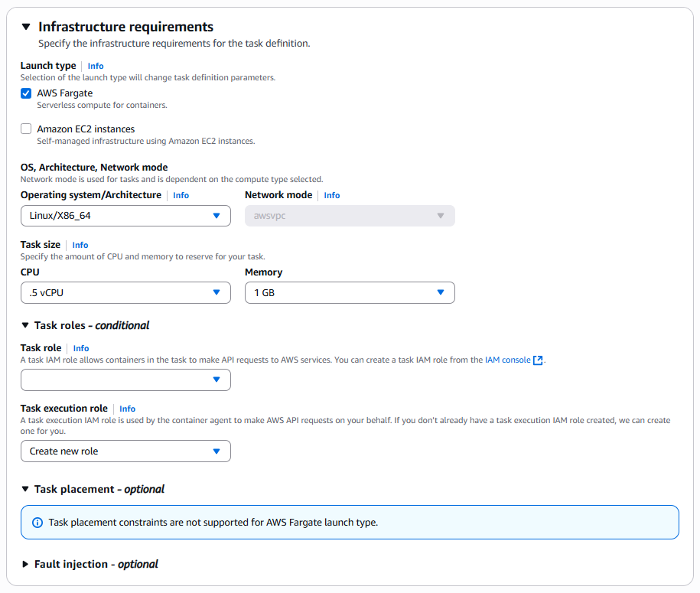The image size is (700, 593).
Task: Click the AWS Fargate label text
Action: click(x=65, y=93)
